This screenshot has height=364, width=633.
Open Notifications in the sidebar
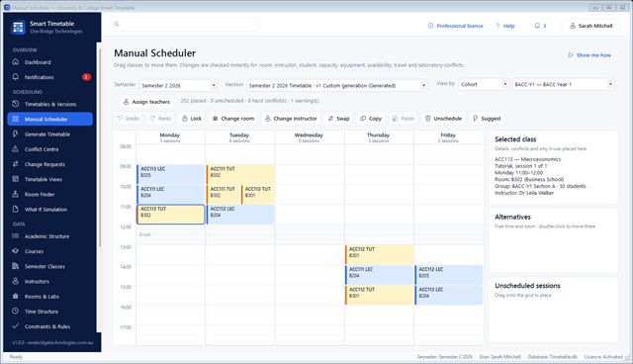coord(49,77)
